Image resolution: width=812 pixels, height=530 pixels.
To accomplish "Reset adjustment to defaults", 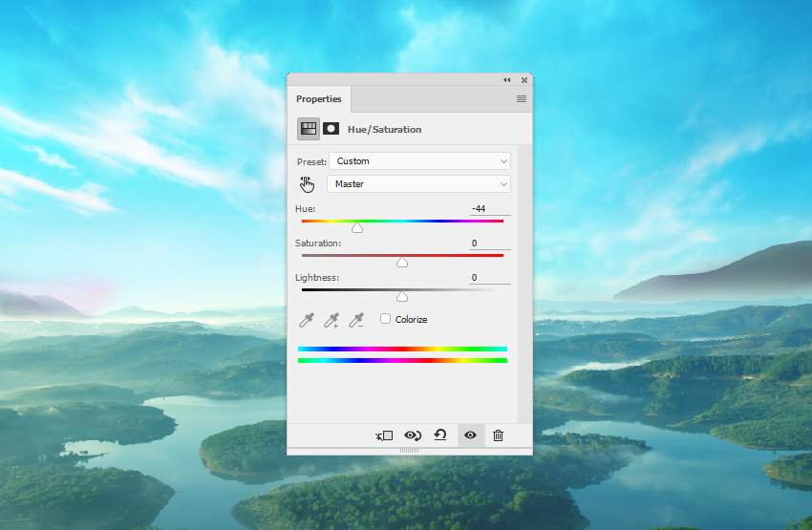I will tap(440, 435).
